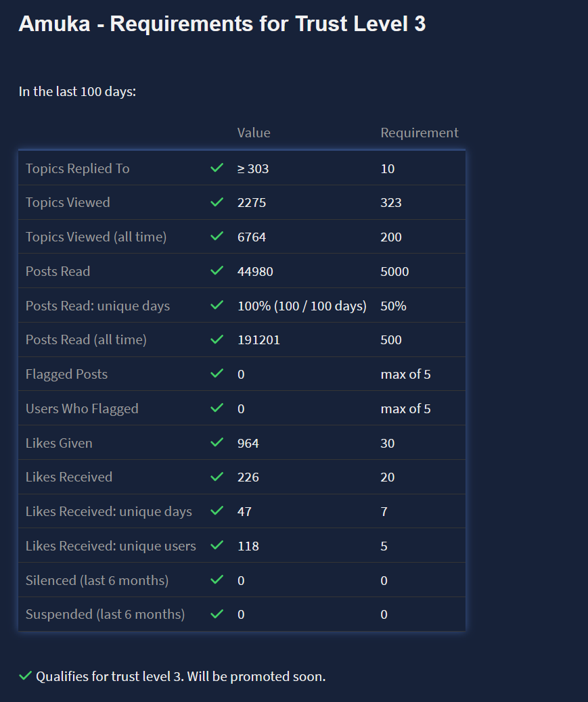Image resolution: width=588 pixels, height=702 pixels.
Task: Click the 191201 posts read value
Action: [x=258, y=340]
